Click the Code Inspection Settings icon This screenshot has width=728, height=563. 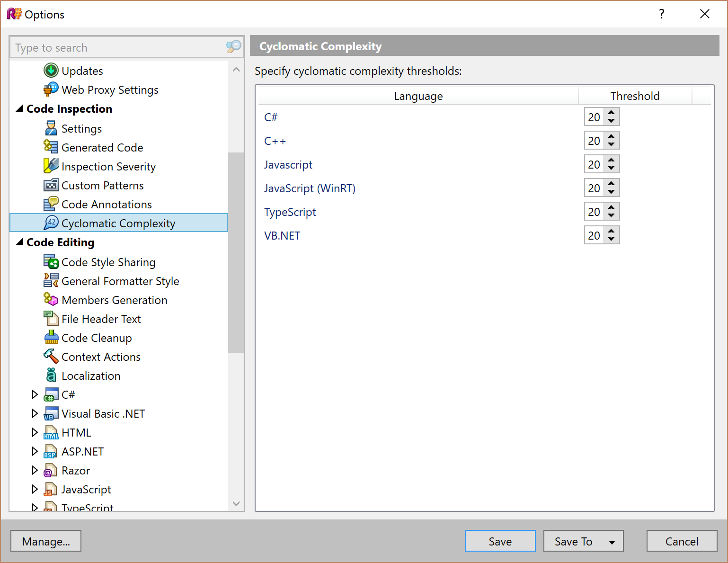[51, 128]
